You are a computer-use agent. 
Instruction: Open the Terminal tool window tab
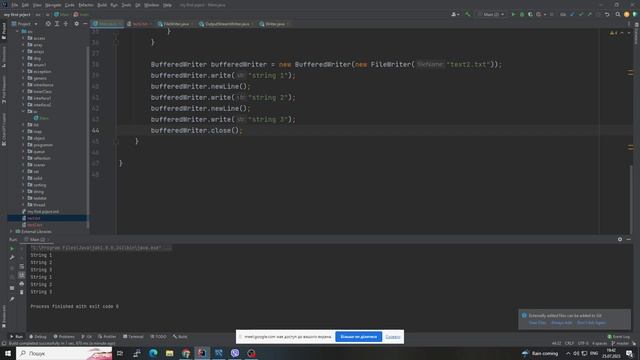point(133,337)
